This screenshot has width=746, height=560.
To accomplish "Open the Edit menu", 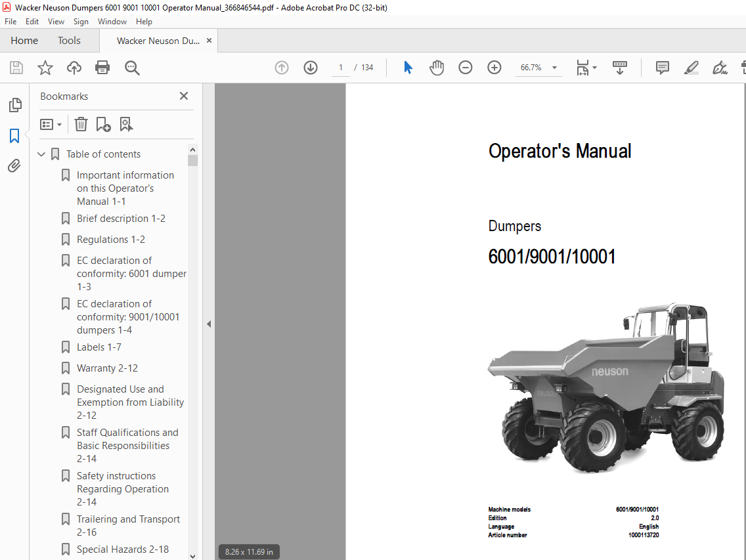I will [32, 22].
